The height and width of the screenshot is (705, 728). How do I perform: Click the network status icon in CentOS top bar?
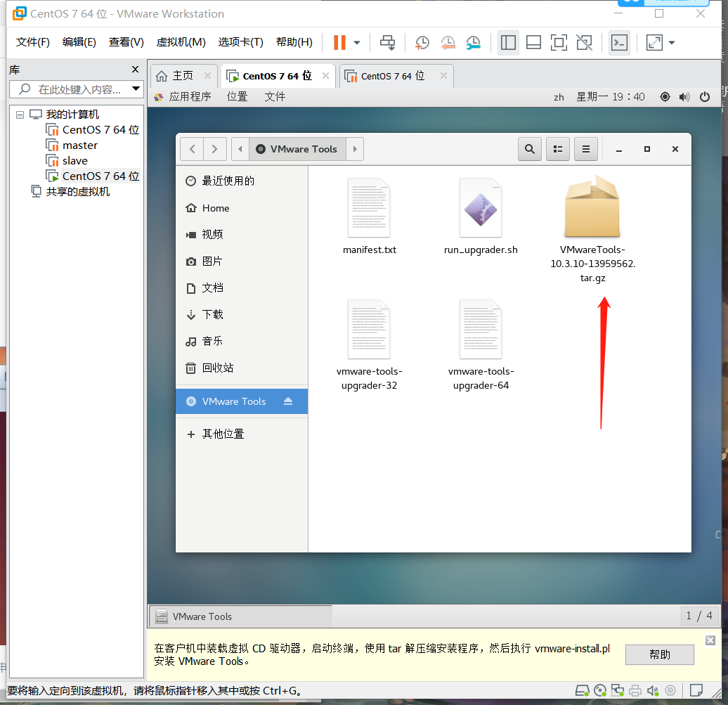tap(665, 96)
